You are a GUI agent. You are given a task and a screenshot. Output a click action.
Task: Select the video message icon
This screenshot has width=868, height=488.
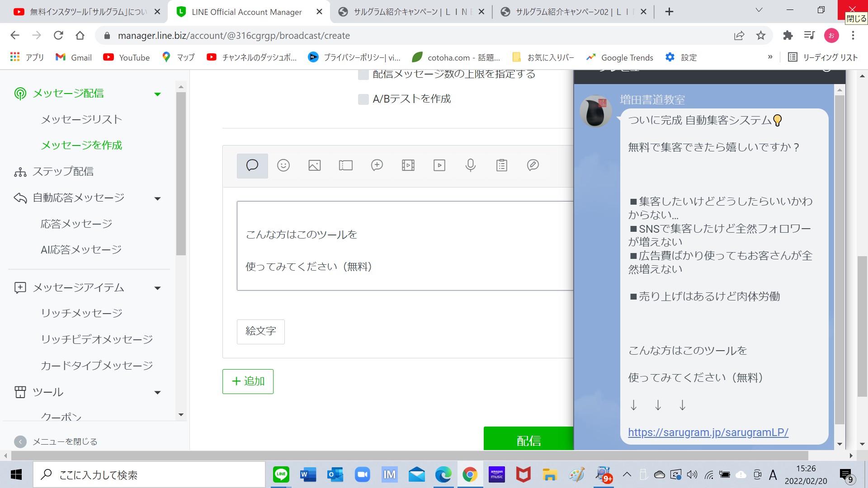click(x=439, y=165)
